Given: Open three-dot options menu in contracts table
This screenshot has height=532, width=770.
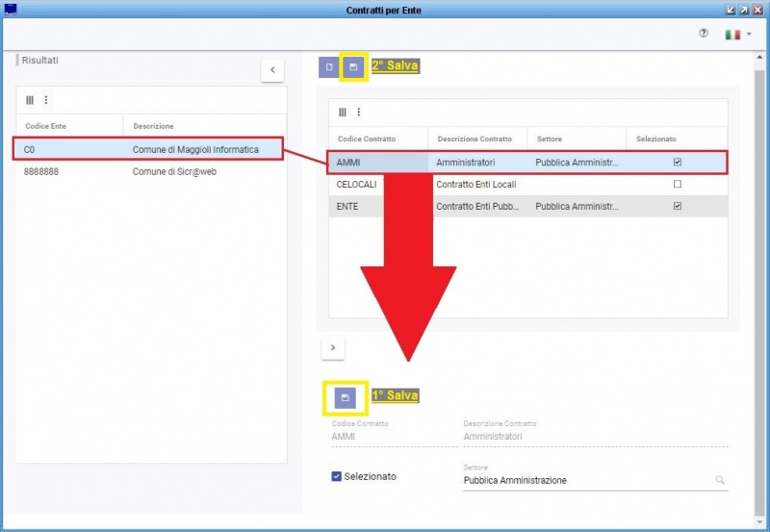Looking at the screenshot, I should tap(359, 113).
